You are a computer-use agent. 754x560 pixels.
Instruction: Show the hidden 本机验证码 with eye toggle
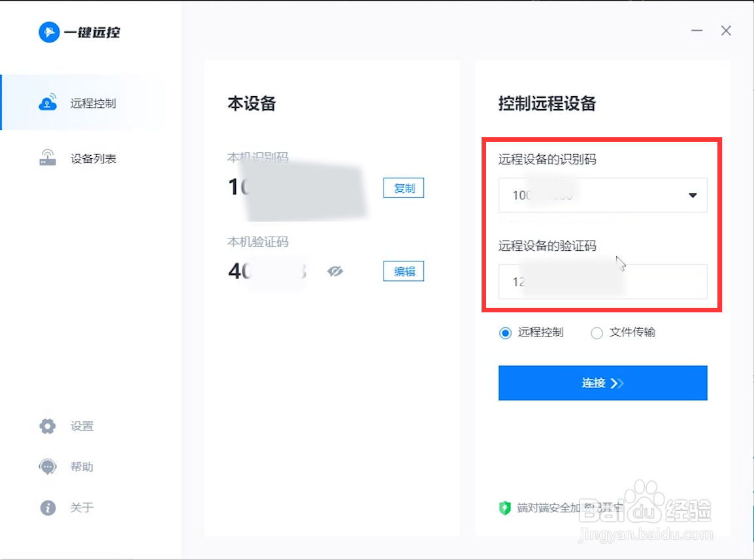(x=336, y=271)
